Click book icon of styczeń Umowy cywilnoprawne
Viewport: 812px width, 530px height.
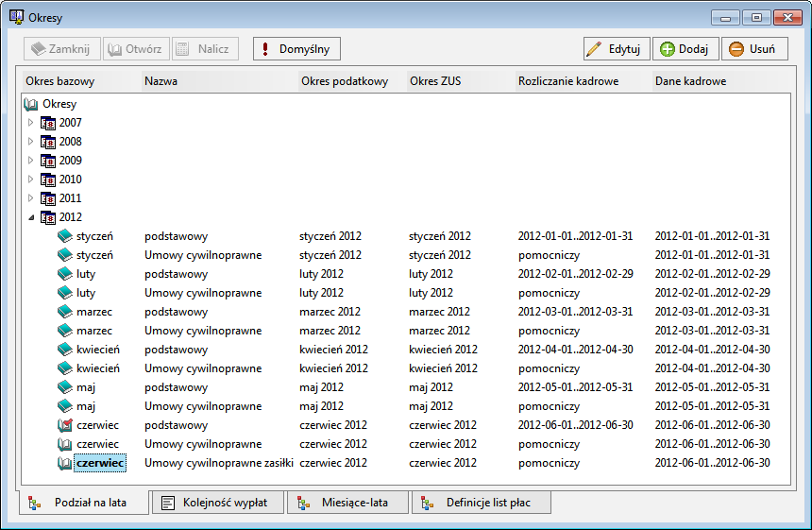65,255
